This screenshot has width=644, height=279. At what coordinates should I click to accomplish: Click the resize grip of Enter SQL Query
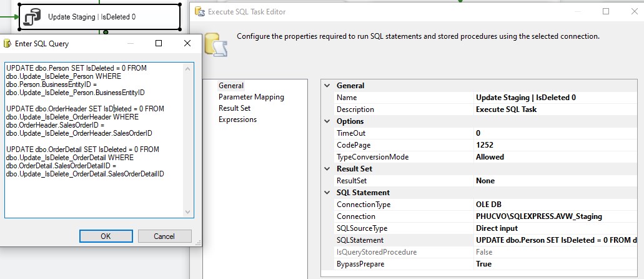(x=198, y=243)
